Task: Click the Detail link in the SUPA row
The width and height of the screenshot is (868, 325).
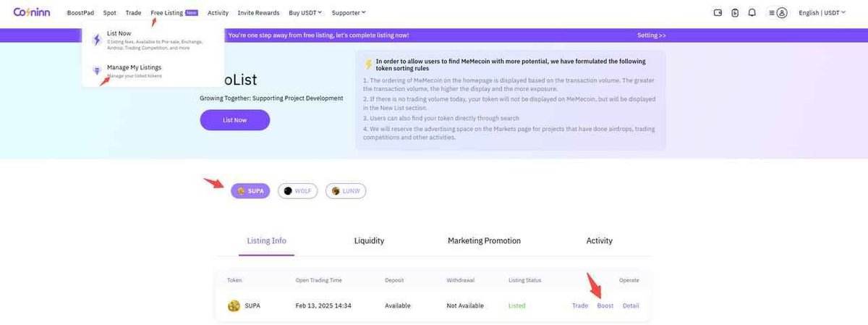Action: pos(631,305)
